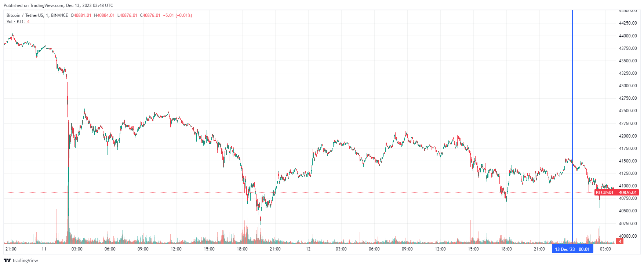The image size is (644, 267).
Task: Click the 42500.00 price axis label
Action: click(x=628, y=111)
